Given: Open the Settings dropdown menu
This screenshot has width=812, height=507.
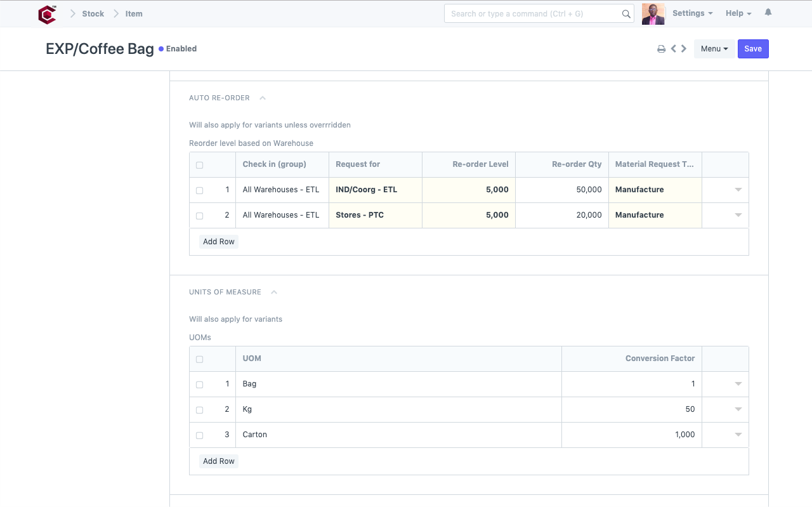Looking at the screenshot, I should (691, 13).
